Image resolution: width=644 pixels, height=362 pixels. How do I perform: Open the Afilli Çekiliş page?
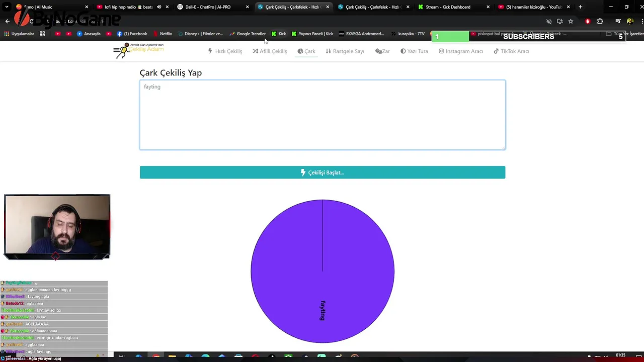point(270,51)
